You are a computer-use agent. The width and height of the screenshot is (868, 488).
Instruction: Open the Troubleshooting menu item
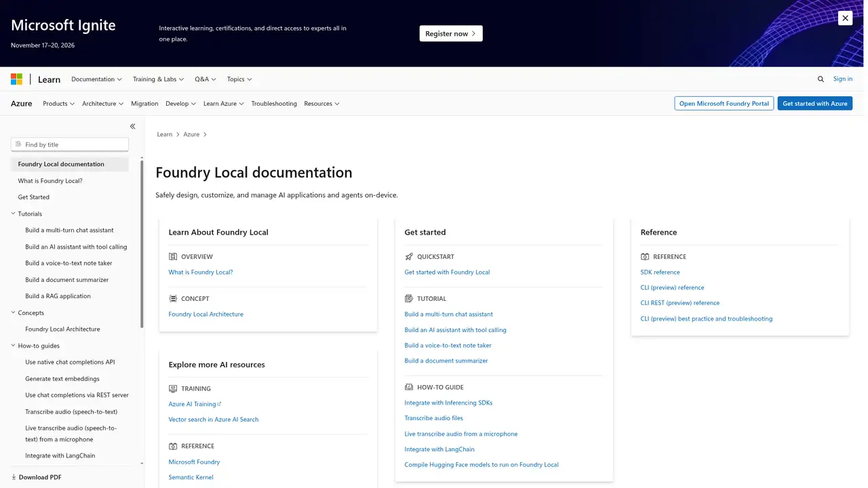click(x=274, y=104)
